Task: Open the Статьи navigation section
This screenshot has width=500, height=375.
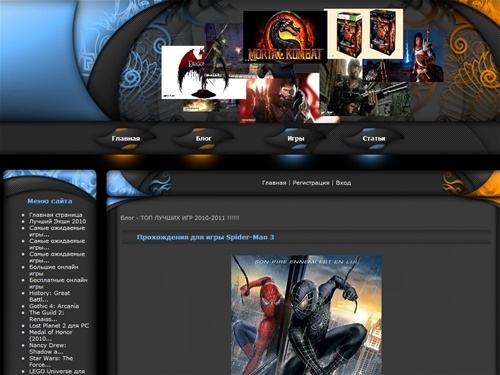Action: 374,138
